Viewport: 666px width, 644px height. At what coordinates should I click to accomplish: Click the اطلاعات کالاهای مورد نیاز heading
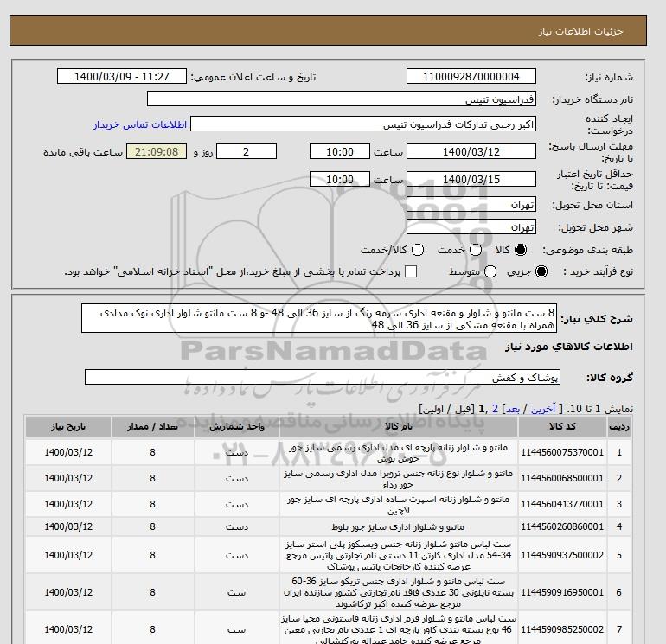point(569,347)
